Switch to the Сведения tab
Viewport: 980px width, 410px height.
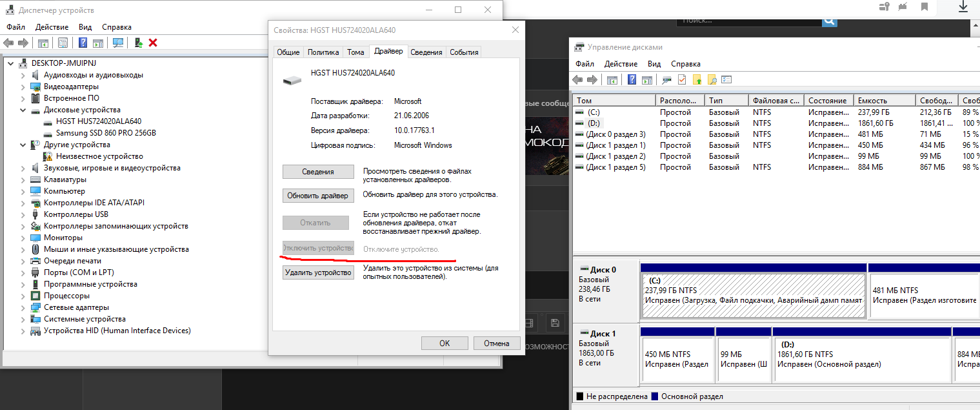click(x=426, y=52)
